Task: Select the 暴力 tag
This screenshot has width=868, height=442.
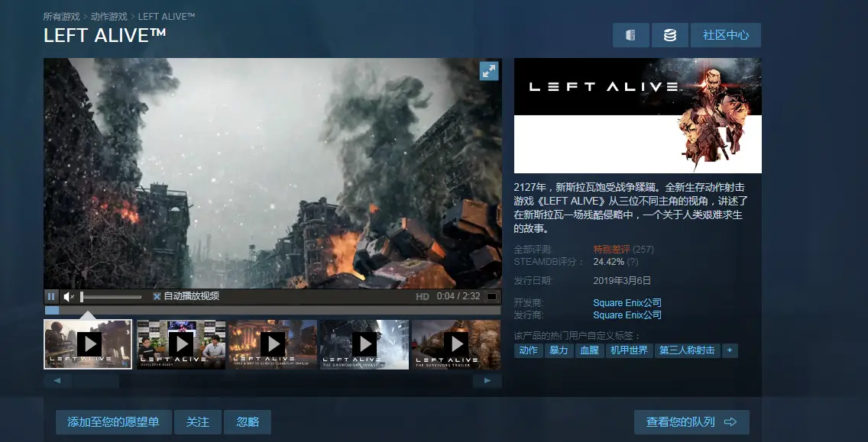Action: pos(558,350)
